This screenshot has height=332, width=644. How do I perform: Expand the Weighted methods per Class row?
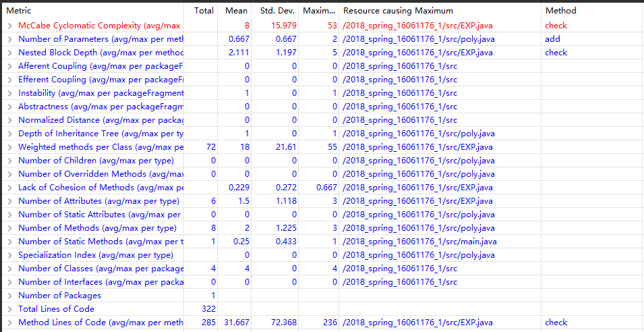point(10,147)
